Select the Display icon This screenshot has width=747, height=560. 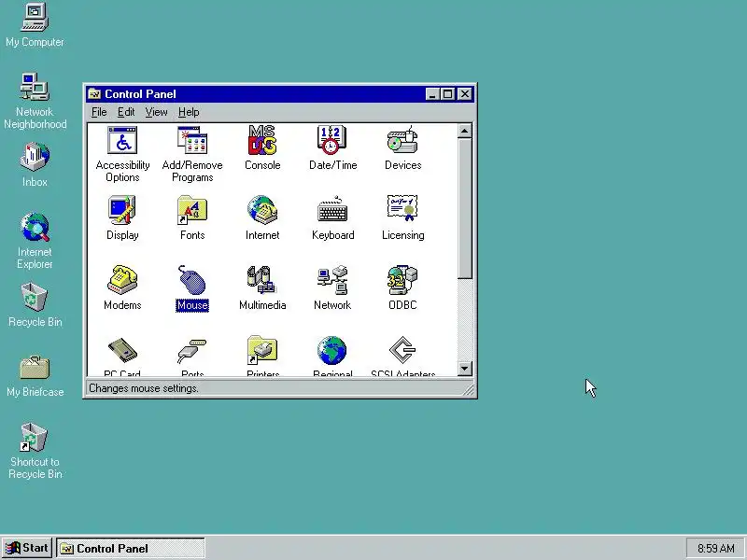[122, 210]
